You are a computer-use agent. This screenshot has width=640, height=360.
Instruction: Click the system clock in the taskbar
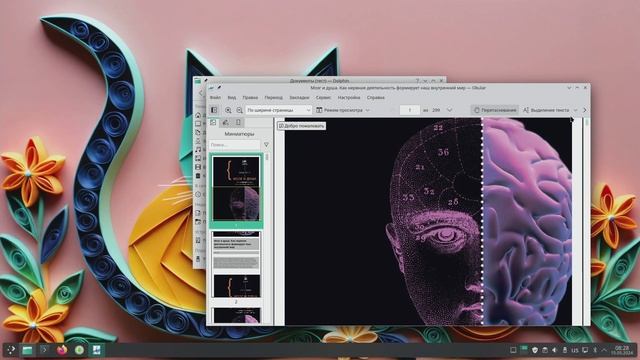[x=622, y=350]
